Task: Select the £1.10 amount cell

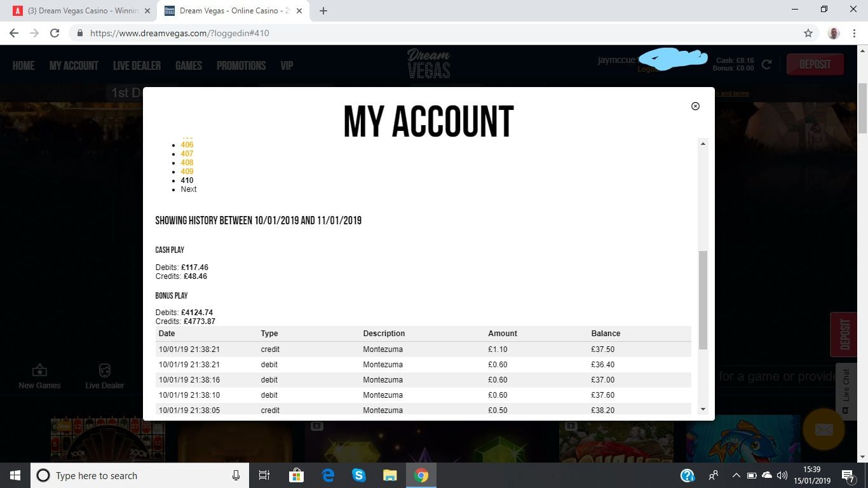Action: coord(498,349)
